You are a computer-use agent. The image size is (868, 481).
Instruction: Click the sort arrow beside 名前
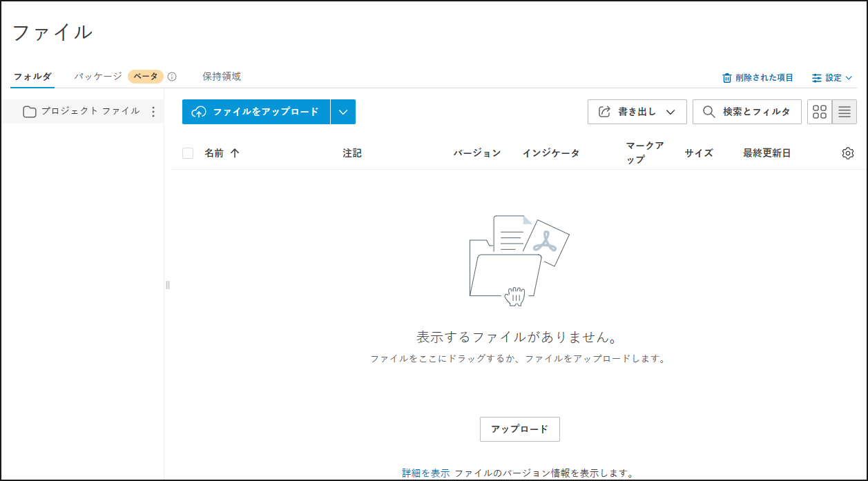point(235,153)
